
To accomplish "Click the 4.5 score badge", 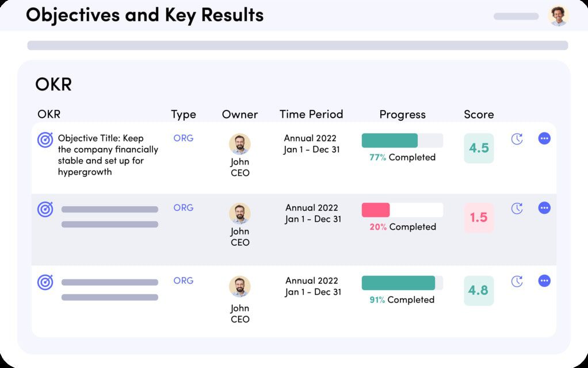I will pyautogui.click(x=479, y=147).
